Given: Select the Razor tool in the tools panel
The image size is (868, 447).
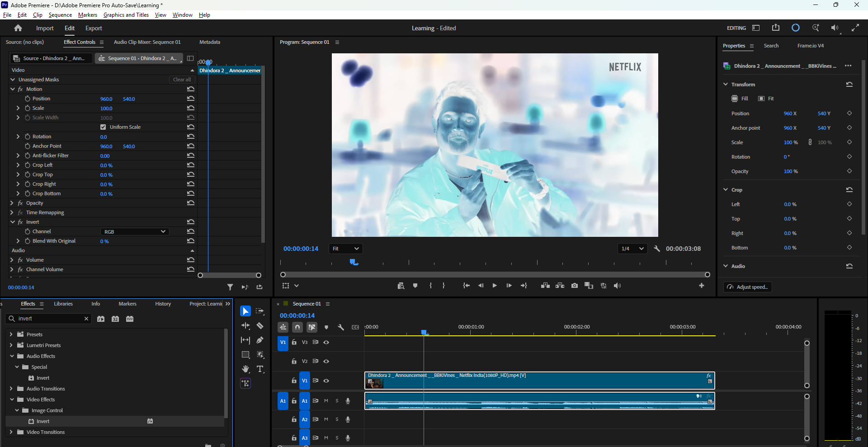Looking at the screenshot, I should coord(260,326).
